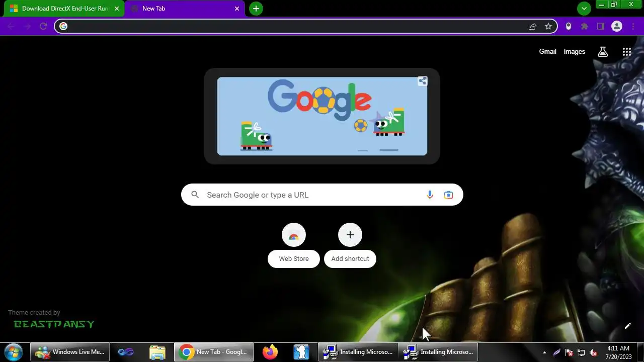Open the Google apps grid
The image size is (644, 362).
627,52
